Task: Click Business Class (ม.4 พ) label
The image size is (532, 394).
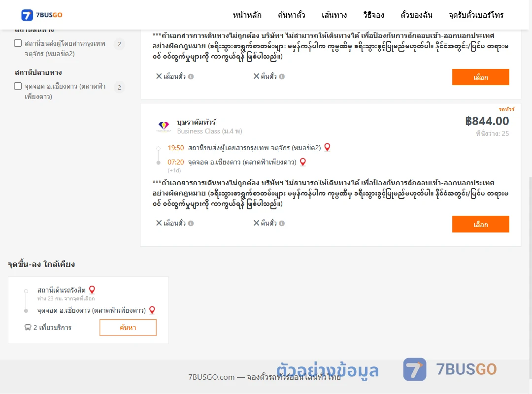Action: click(x=210, y=131)
